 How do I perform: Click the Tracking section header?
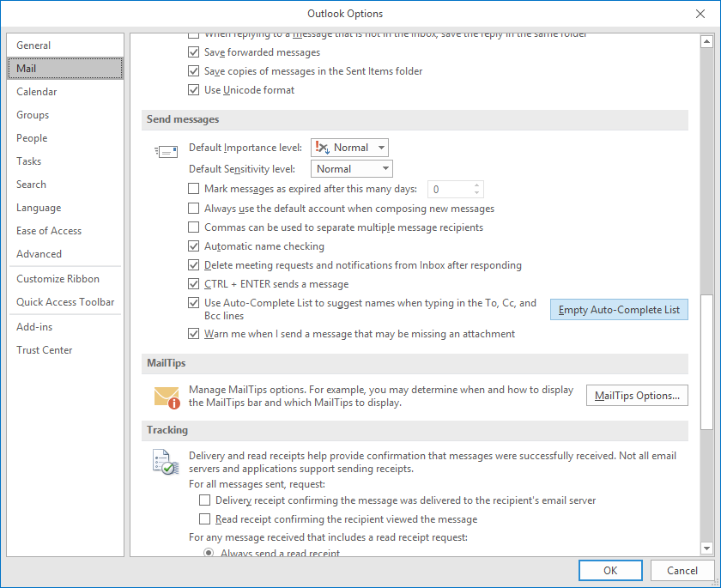(x=415, y=430)
